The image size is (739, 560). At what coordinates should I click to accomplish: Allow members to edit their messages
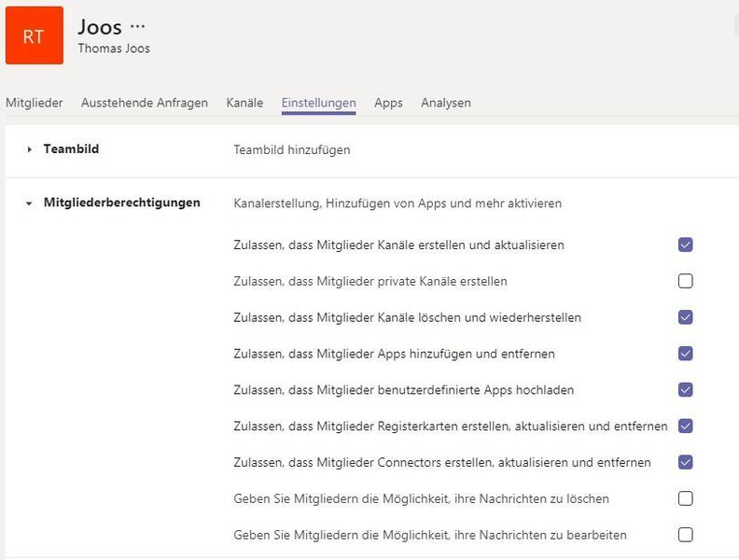point(685,535)
